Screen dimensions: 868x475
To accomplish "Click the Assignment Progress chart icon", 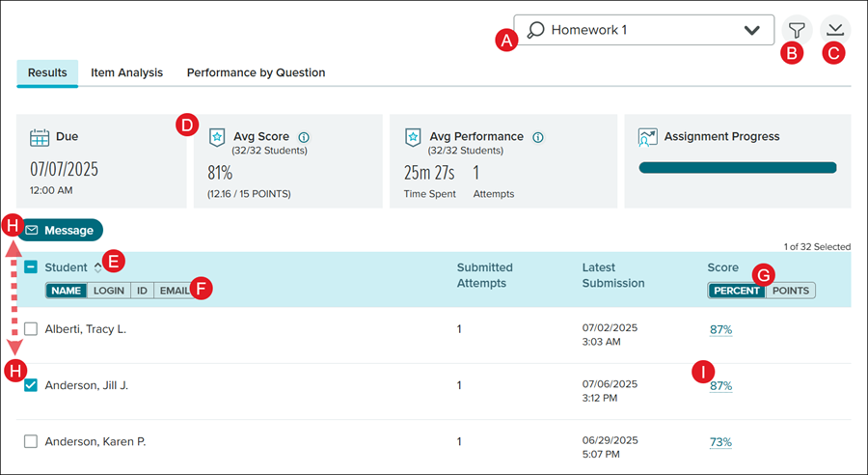I will pos(647,137).
